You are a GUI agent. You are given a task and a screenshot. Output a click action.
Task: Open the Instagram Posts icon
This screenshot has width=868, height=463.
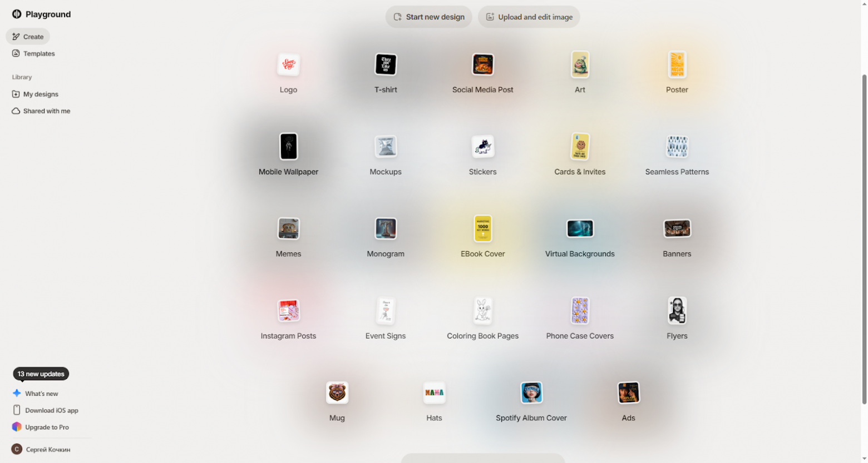(x=288, y=311)
